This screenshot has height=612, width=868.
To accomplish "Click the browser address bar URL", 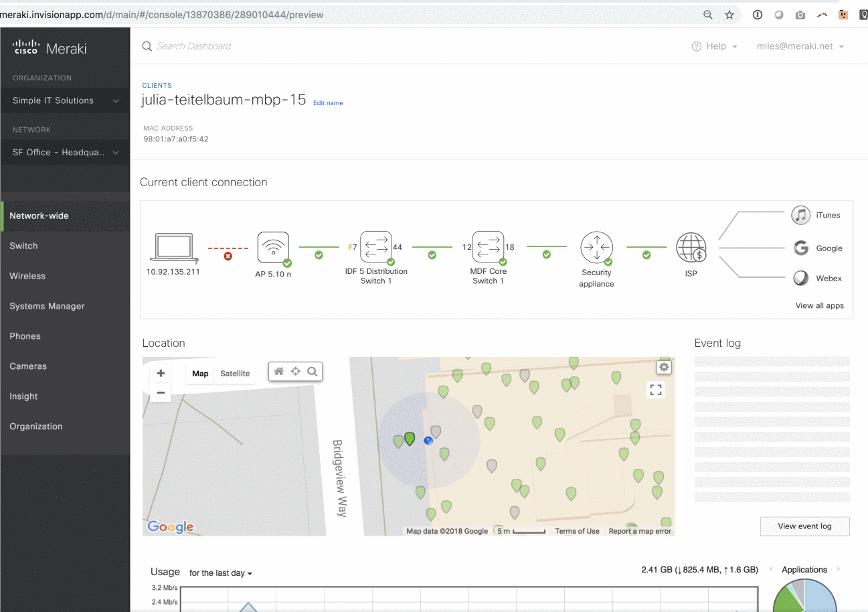I will point(162,15).
